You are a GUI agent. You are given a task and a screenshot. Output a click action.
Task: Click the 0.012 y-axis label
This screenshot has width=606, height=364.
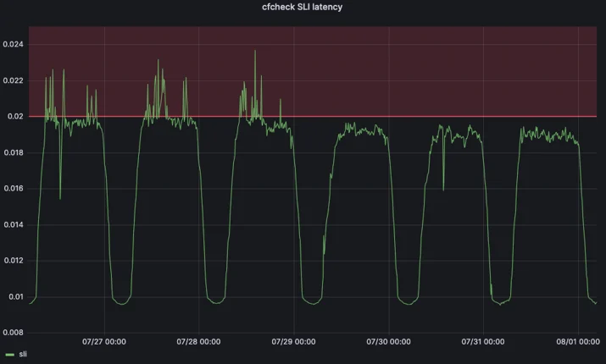(x=14, y=261)
